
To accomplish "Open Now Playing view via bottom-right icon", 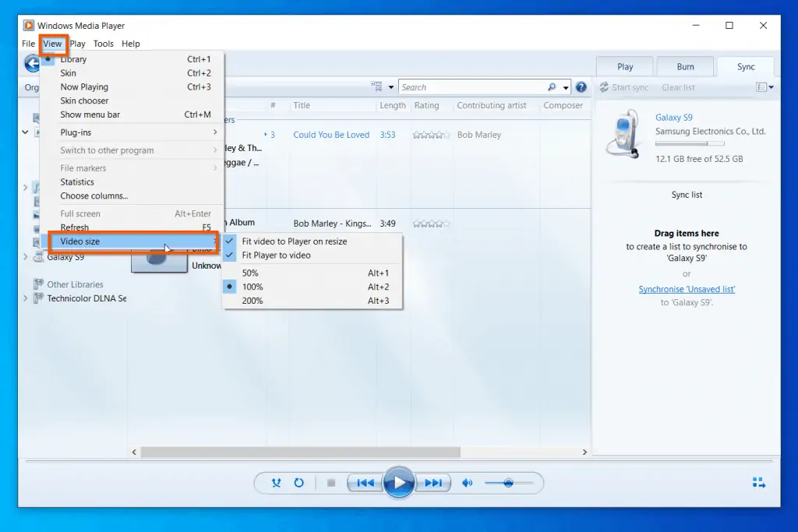I will coord(758,482).
